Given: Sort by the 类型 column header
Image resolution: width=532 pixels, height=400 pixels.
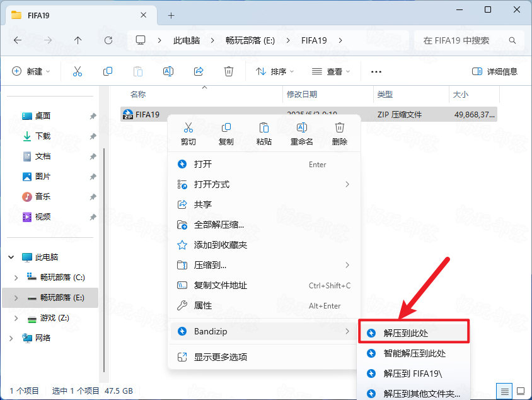Looking at the screenshot, I should (x=385, y=95).
